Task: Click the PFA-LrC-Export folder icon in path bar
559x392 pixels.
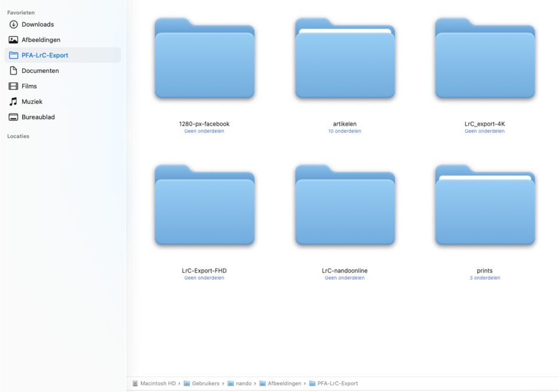Action: tap(312, 383)
